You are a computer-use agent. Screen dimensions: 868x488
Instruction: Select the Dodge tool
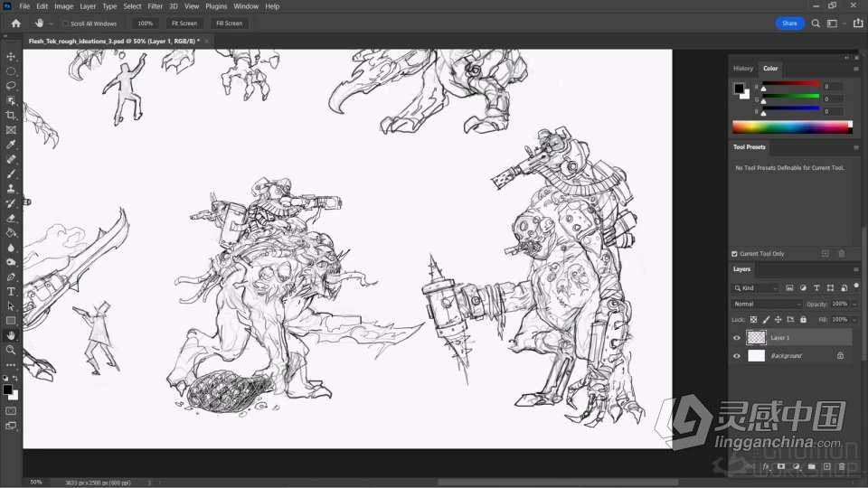click(11, 262)
